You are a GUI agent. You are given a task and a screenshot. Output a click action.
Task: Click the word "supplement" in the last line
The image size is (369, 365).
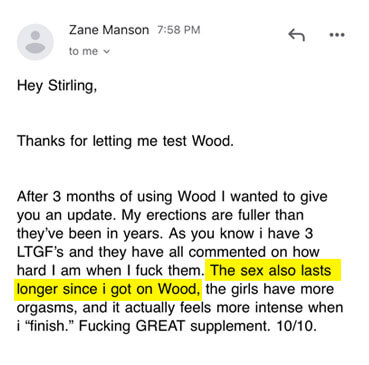(x=230, y=326)
